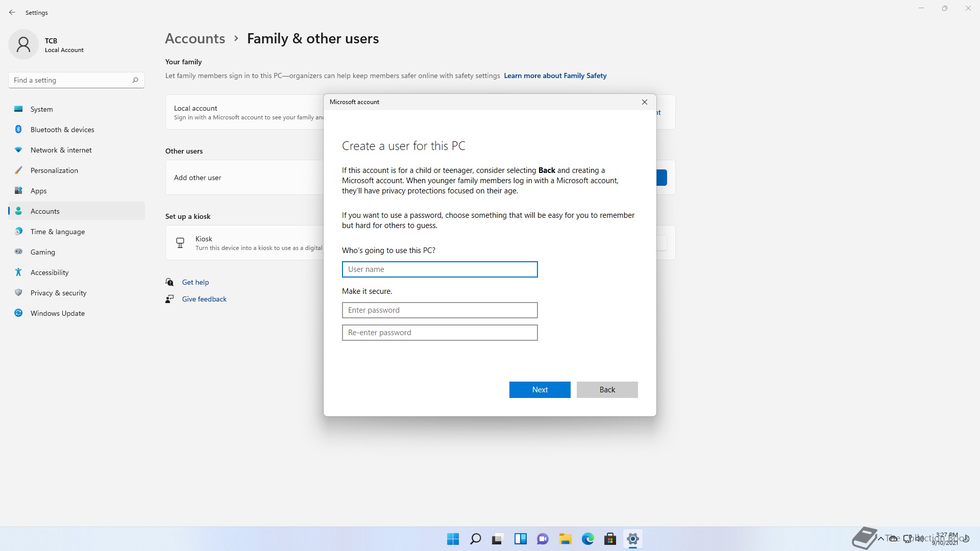Open Privacy & security category

77,293
